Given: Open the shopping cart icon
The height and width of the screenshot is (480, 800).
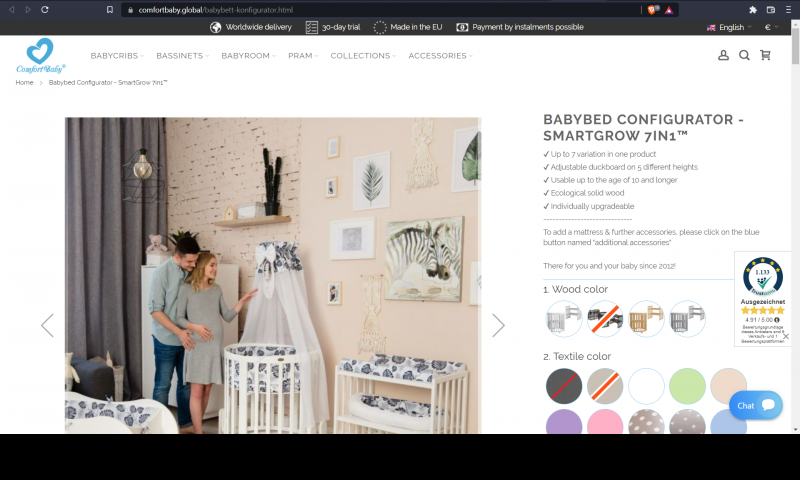Looking at the screenshot, I should 765,55.
